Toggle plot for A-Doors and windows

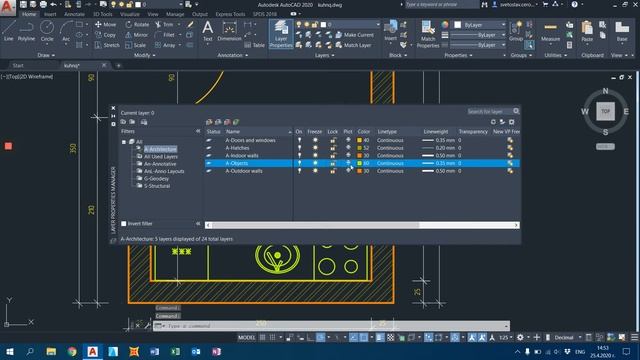[348, 140]
